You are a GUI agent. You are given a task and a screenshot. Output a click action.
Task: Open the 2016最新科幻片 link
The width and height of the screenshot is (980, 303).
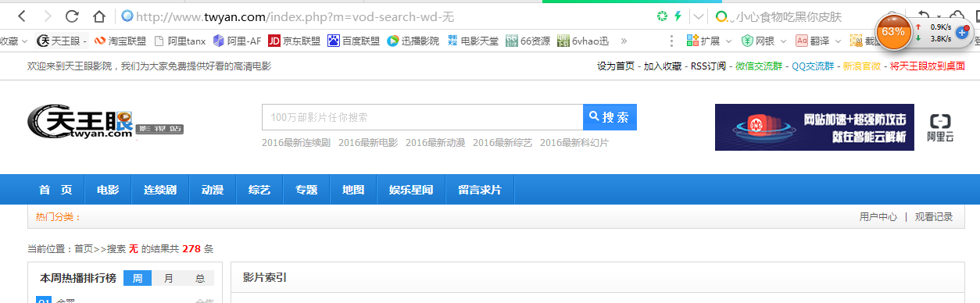click(x=574, y=143)
